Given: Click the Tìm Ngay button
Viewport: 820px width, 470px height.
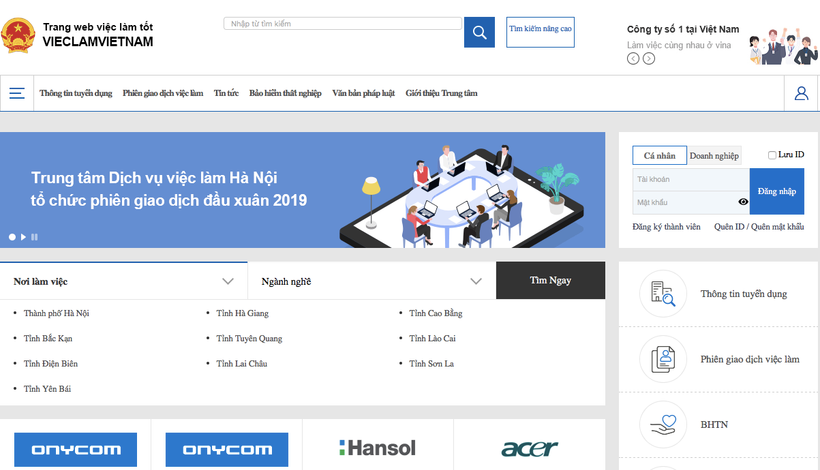Looking at the screenshot, I should coord(550,281).
